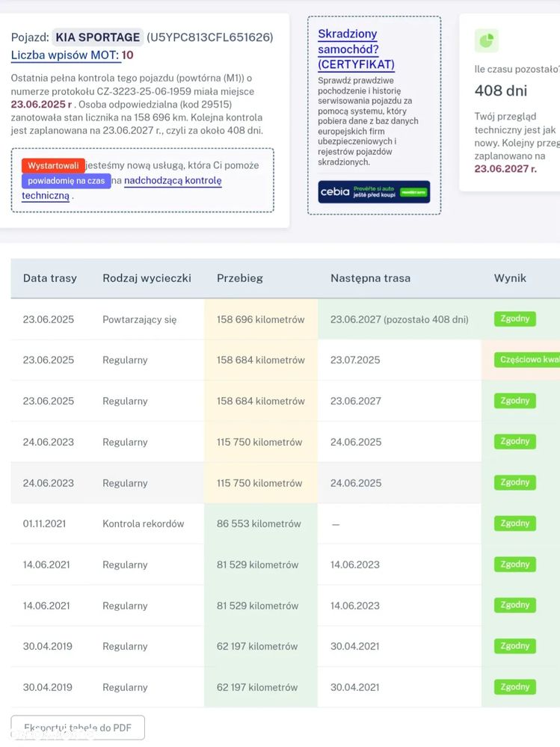560x747 pixels.
Task: Click the powiadomię na czas badge
Action: 67,180
